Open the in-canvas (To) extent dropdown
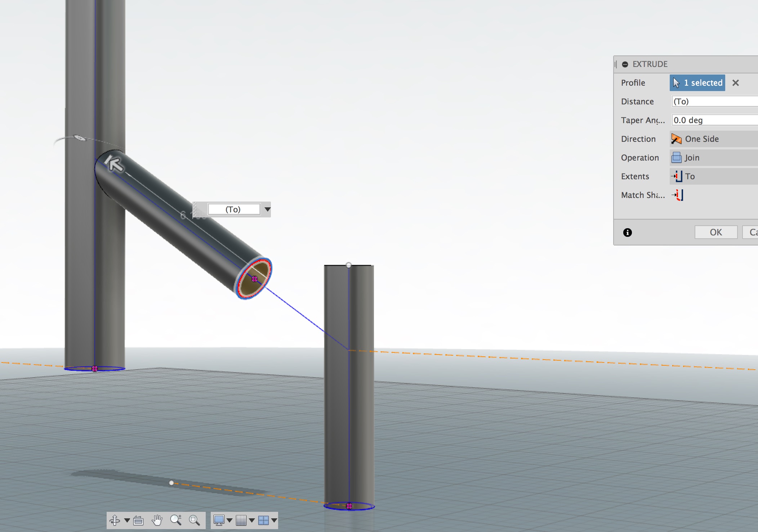 click(x=267, y=209)
